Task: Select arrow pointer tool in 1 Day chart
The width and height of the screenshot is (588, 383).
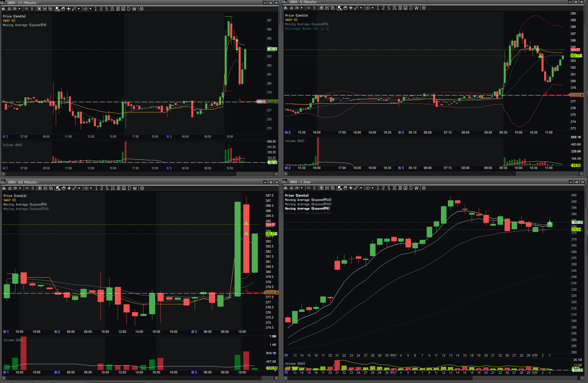Action: pyautogui.click(x=340, y=188)
